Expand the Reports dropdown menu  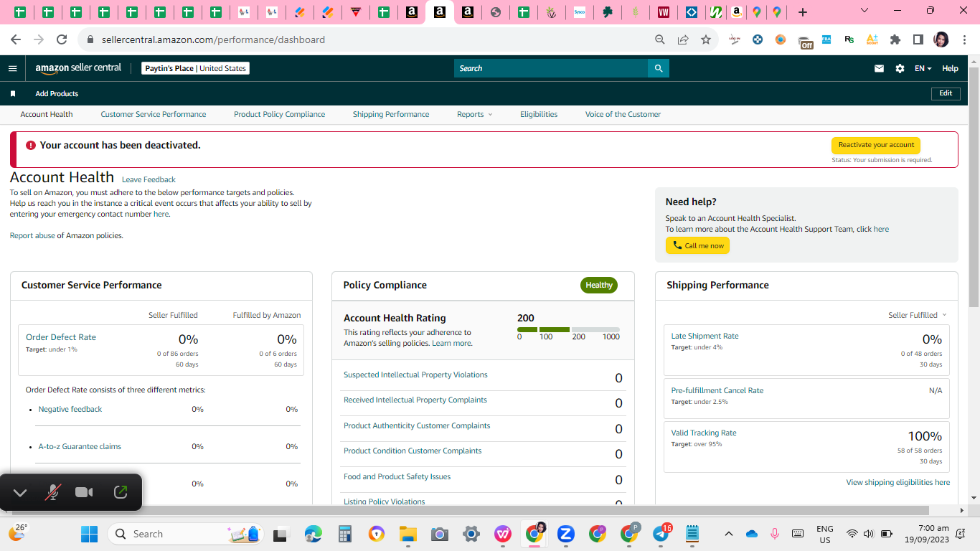coord(475,114)
